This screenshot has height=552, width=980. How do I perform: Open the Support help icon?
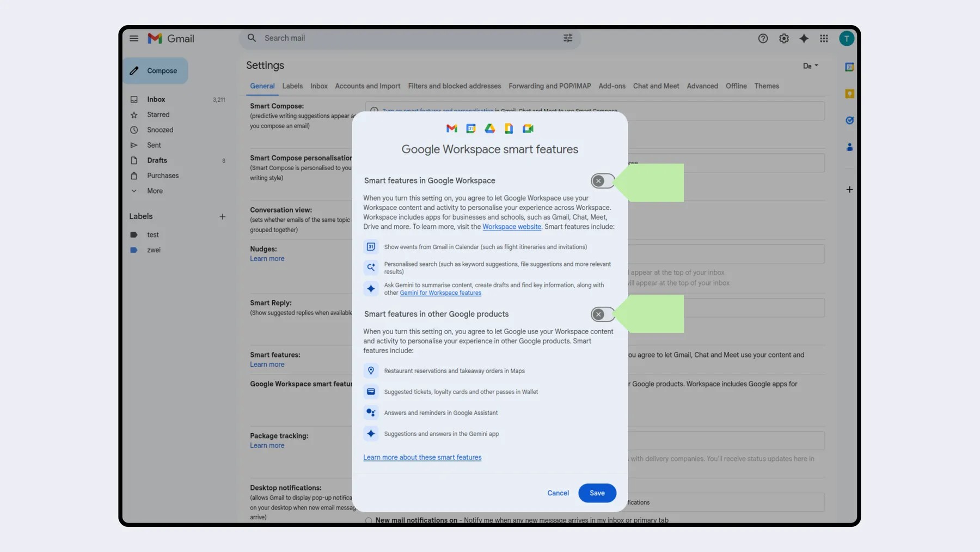(763, 39)
